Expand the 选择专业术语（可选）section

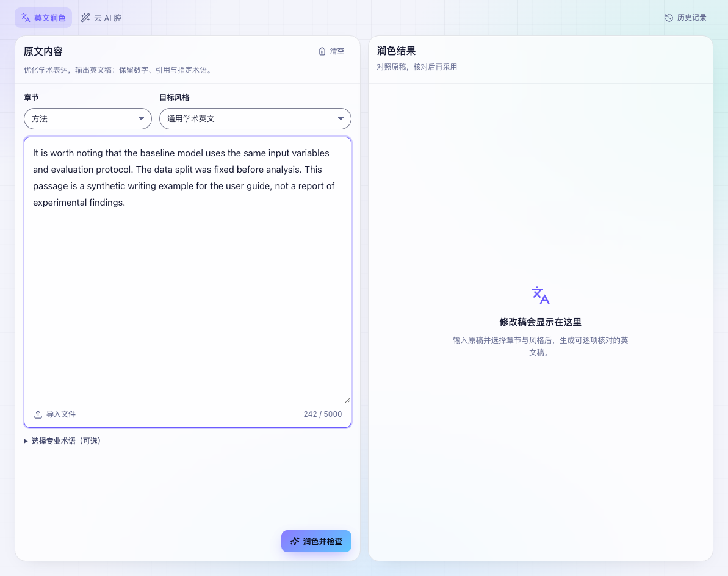point(62,441)
